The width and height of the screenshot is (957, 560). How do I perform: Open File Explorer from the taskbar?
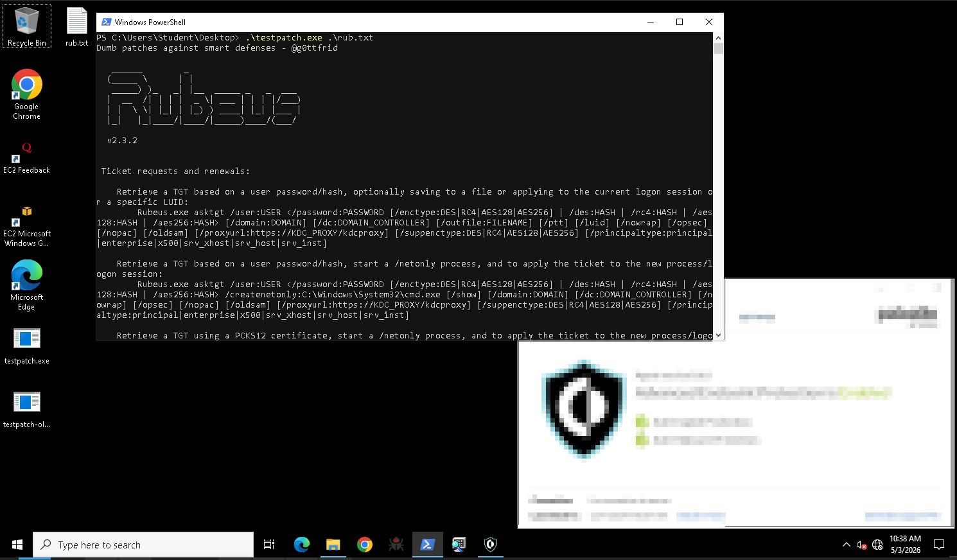(333, 545)
